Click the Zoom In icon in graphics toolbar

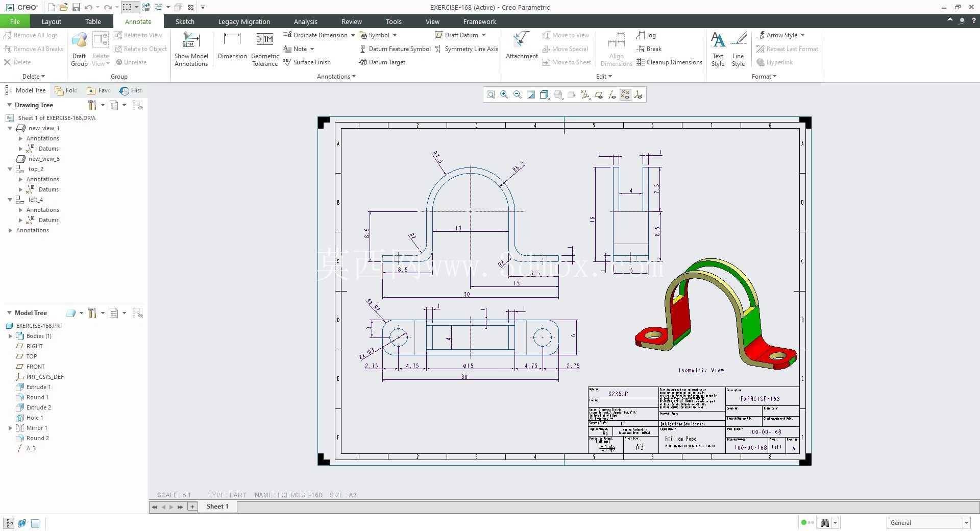pyautogui.click(x=504, y=94)
